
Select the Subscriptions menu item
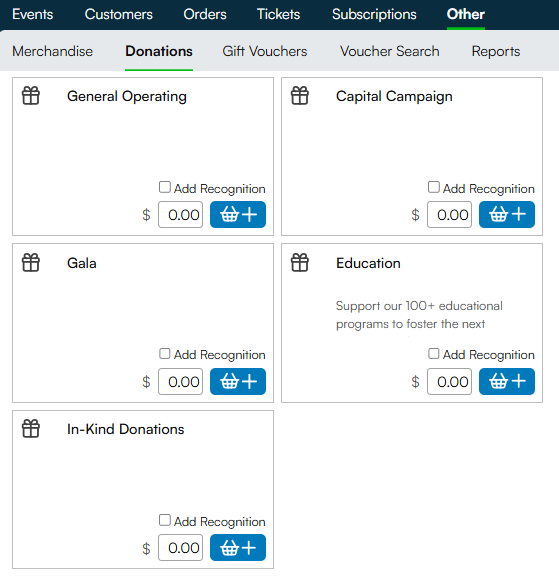tap(374, 15)
